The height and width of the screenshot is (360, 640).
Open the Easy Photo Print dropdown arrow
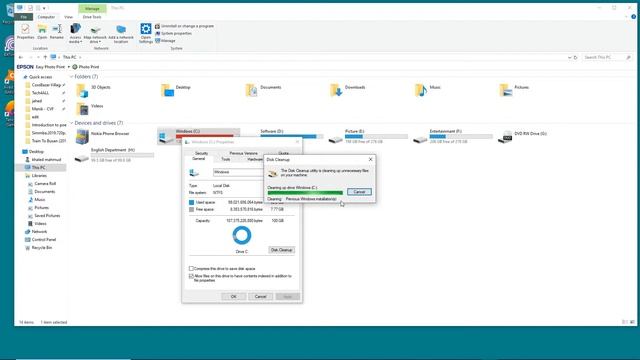(x=69, y=67)
